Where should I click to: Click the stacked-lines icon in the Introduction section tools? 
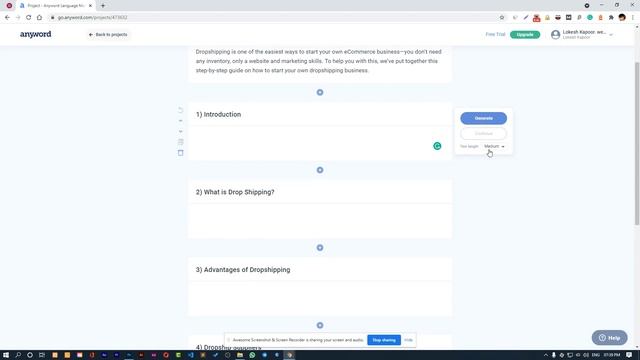[180, 142]
